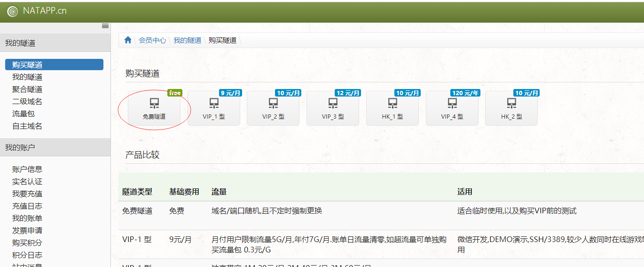Open 实名认证 in the sidebar

point(27,181)
